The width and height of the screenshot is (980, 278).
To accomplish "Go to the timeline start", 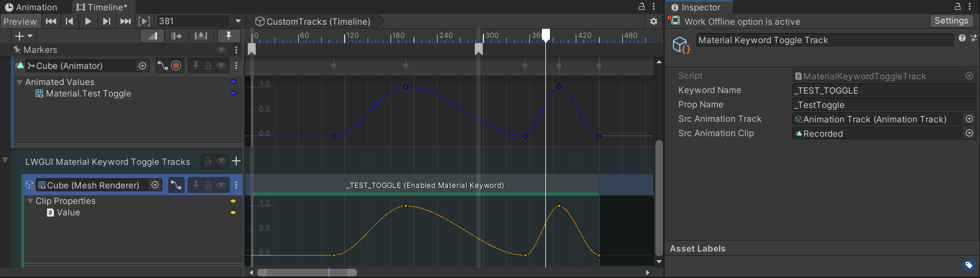I will 51,21.
